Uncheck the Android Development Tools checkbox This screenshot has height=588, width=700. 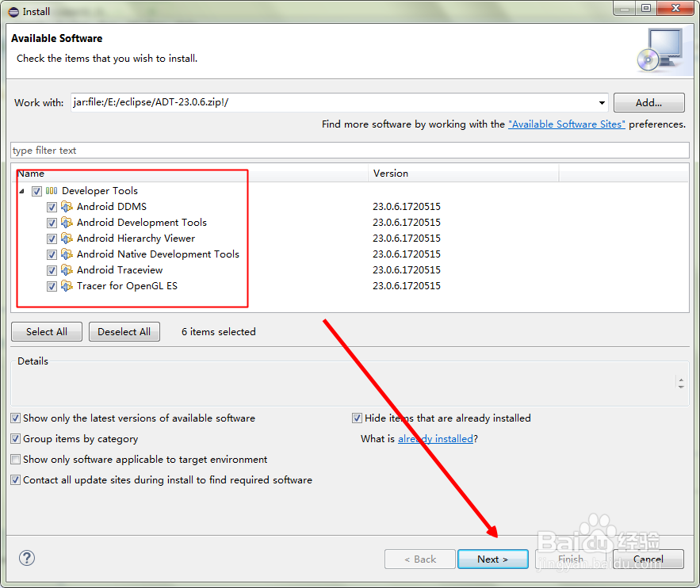click(52, 223)
